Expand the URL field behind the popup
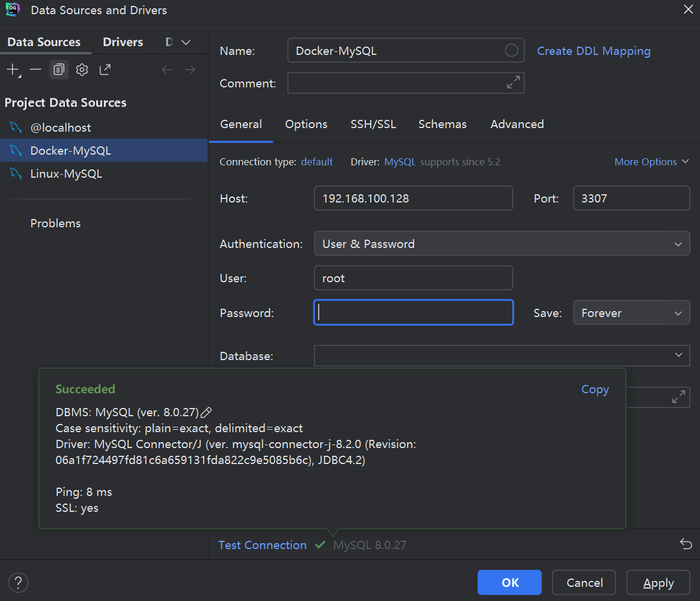 point(679,397)
